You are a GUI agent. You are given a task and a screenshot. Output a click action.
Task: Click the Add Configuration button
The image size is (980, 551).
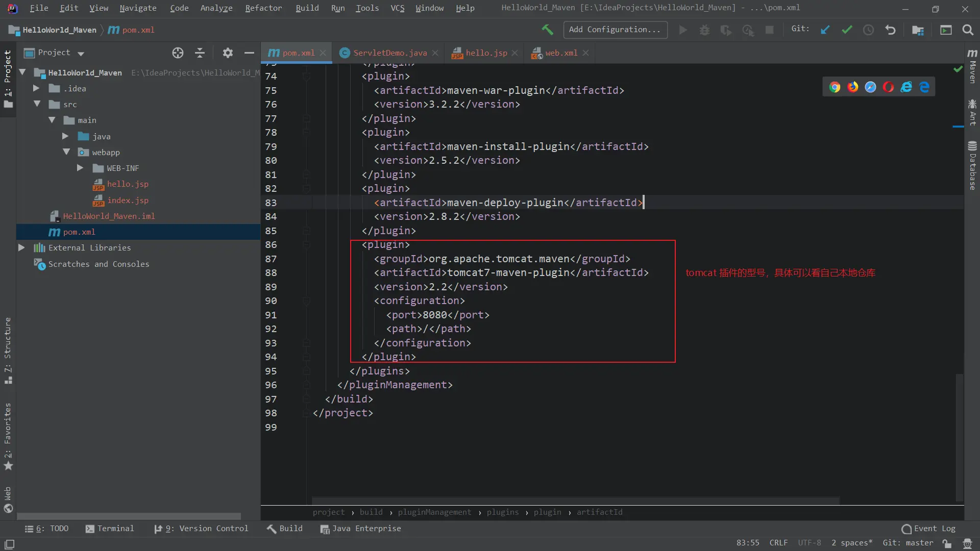615,30
